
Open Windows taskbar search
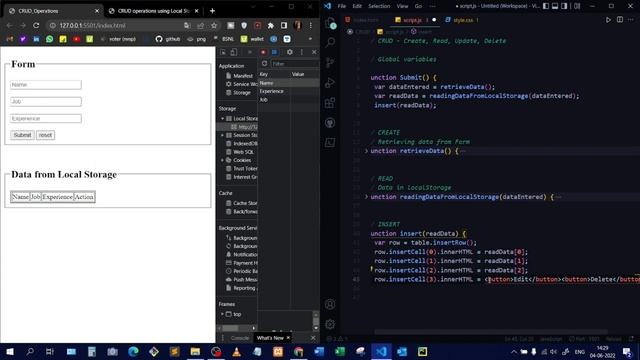click(x=30, y=351)
